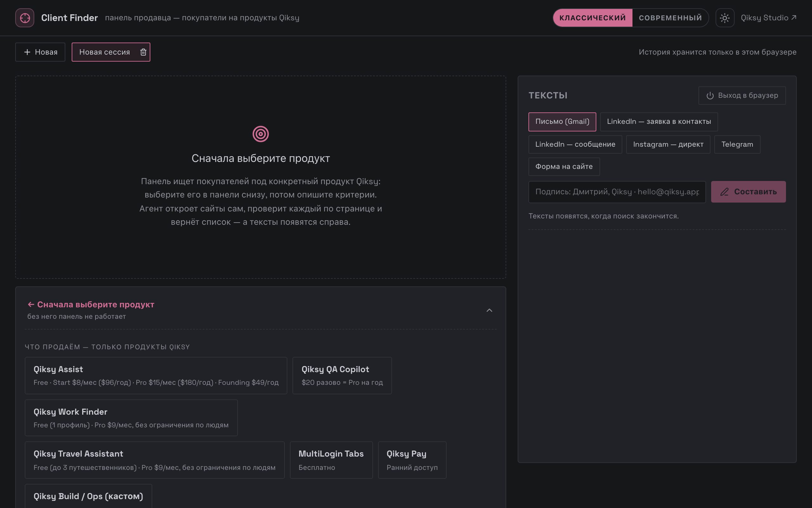Select Instagram — директ channel
The image size is (812, 508).
[668, 144]
